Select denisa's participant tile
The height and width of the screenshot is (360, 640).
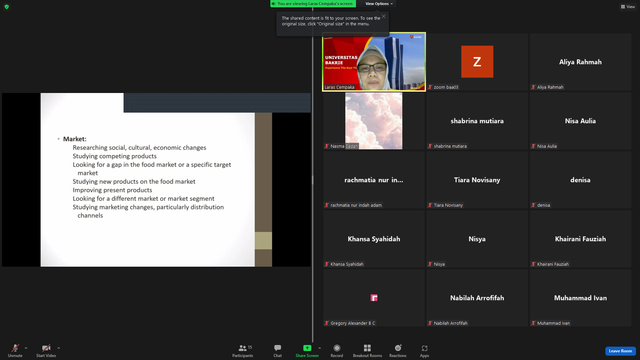tap(580, 180)
